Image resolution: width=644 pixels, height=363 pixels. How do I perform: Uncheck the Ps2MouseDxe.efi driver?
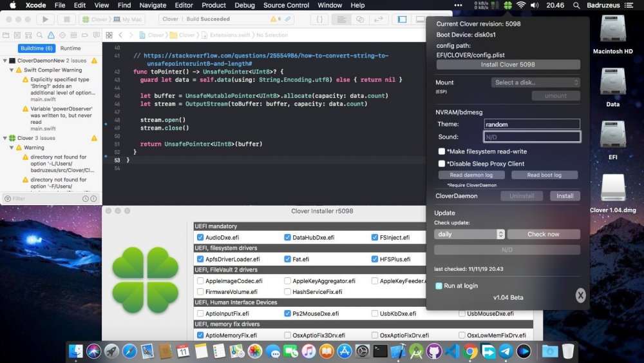pyautogui.click(x=287, y=313)
